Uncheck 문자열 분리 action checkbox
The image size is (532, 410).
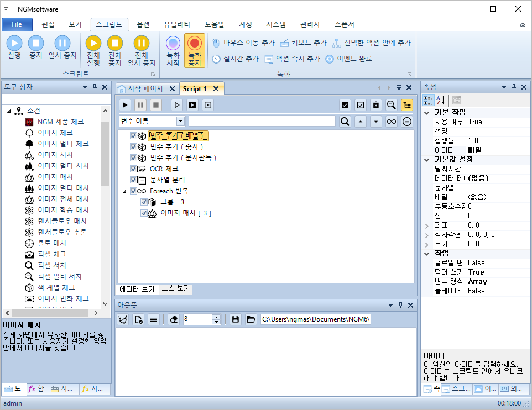(x=133, y=180)
